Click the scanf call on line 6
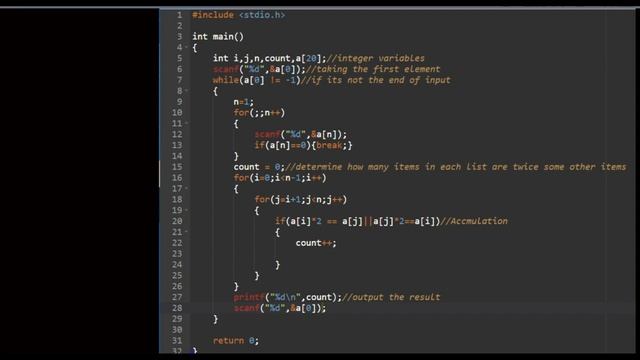This screenshot has height=360, width=640. coord(259,69)
